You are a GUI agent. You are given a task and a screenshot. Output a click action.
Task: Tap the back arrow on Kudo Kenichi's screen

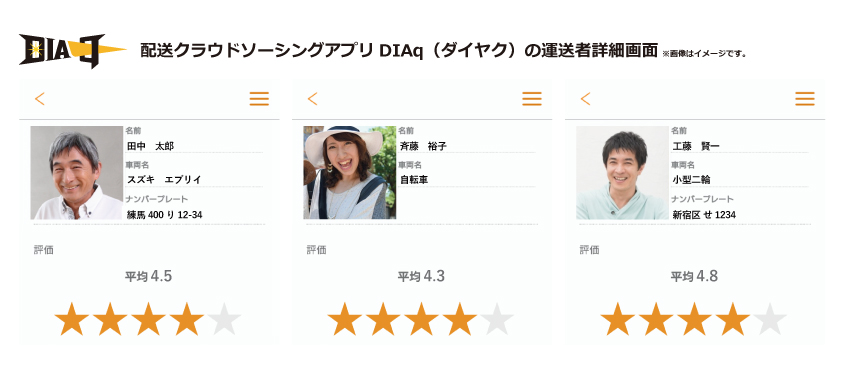point(585,99)
